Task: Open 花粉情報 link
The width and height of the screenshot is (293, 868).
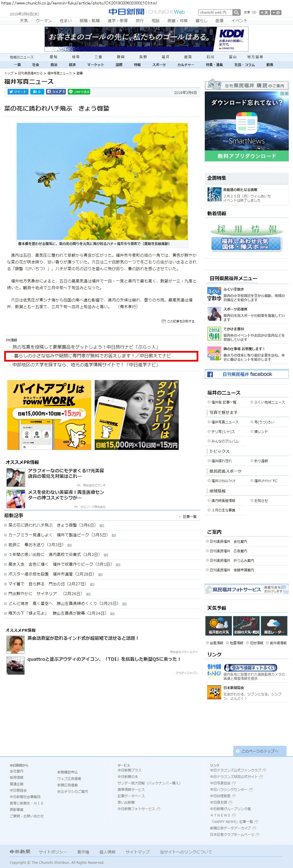Action: (x=256, y=643)
